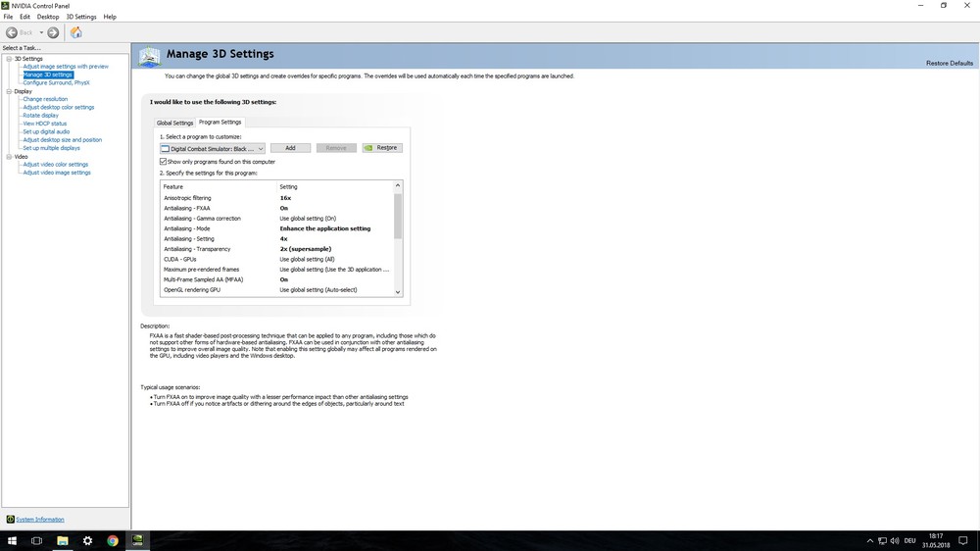Viewport: 980px width, 551px height.
Task: Open the File menu
Action: (8, 17)
